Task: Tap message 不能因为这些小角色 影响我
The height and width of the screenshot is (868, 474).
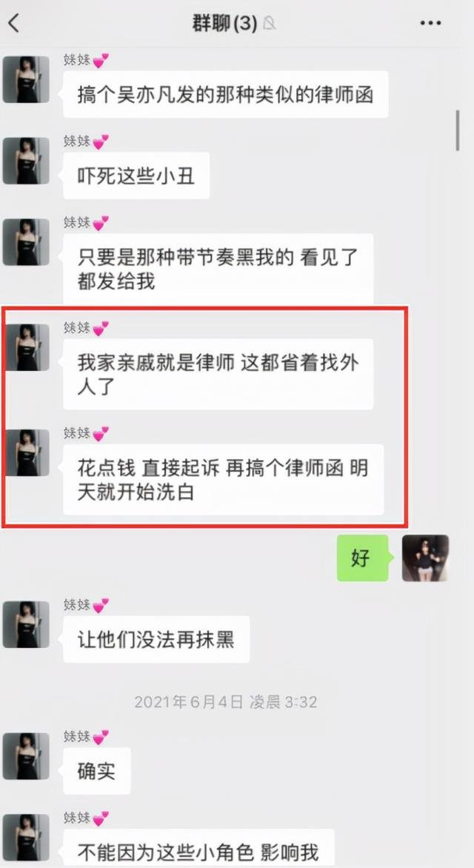Action: [198, 848]
